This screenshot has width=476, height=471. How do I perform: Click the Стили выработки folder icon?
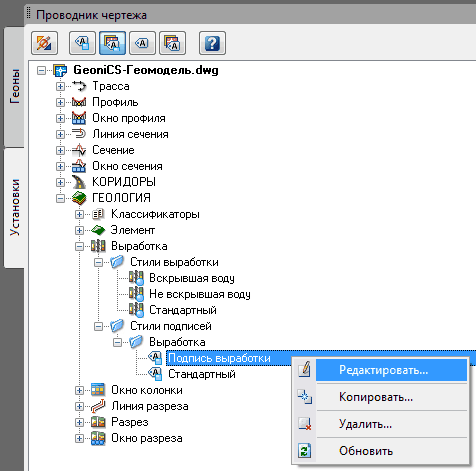tap(117, 262)
